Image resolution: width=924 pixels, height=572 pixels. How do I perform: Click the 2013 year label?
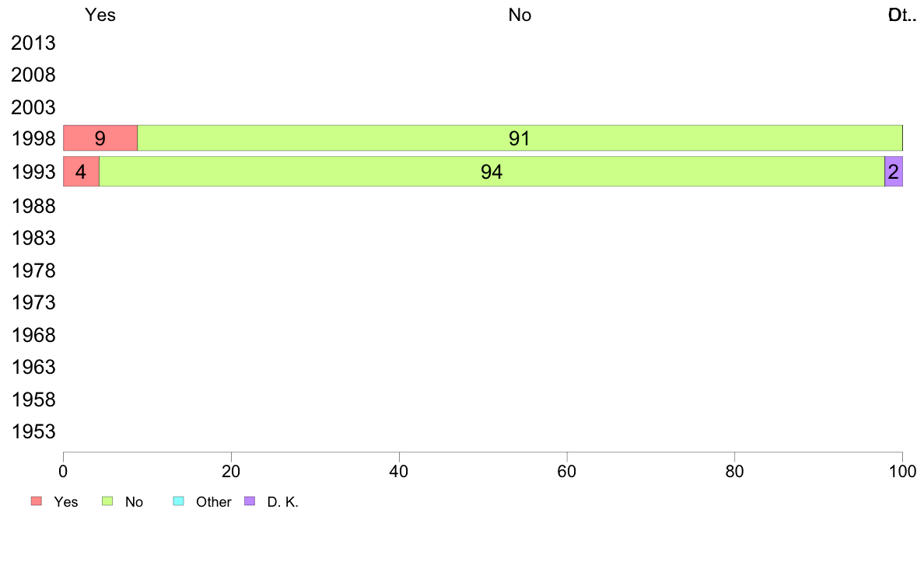click(x=33, y=43)
